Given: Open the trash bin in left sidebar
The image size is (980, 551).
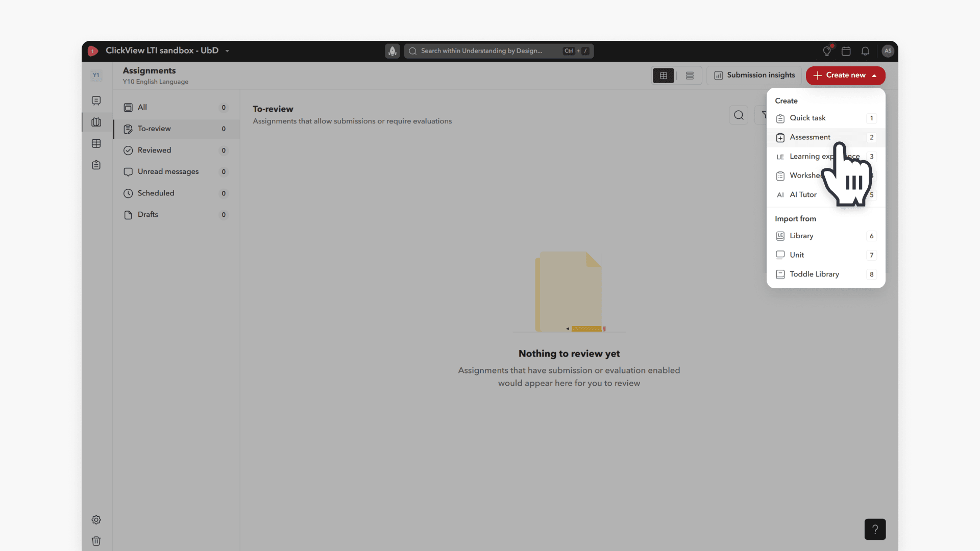Looking at the screenshot, I should pyautogui.click(x=96, y=541).
